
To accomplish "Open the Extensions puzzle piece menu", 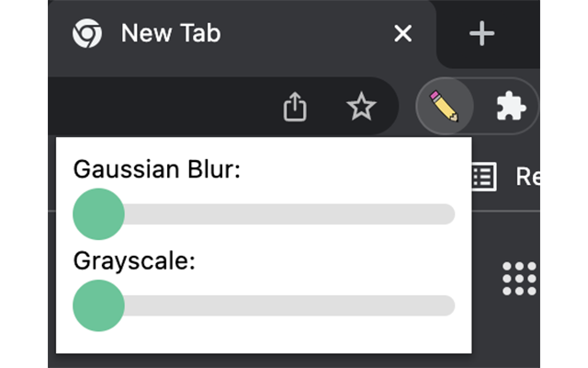I will click(510, 108).
